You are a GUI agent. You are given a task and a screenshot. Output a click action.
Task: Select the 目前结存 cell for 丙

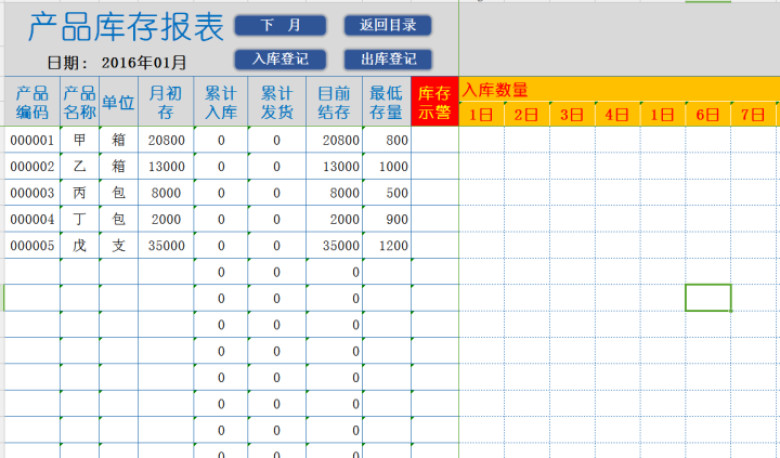(334, 193)
